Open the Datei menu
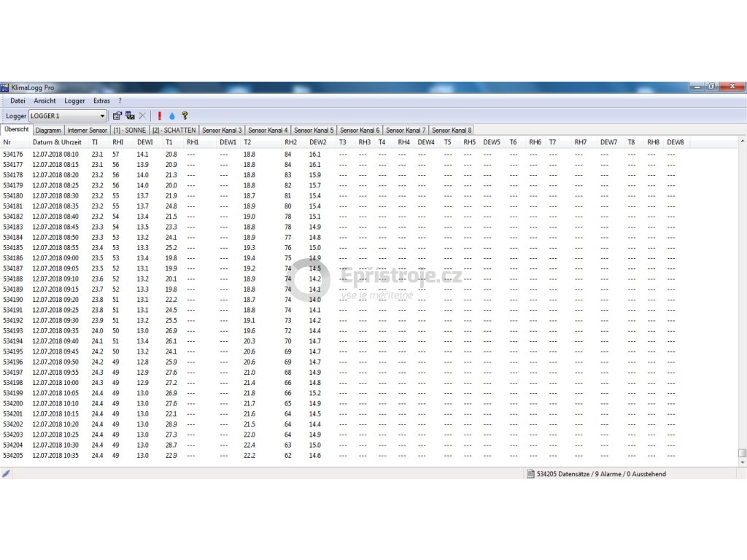 (x=18, y=101)
